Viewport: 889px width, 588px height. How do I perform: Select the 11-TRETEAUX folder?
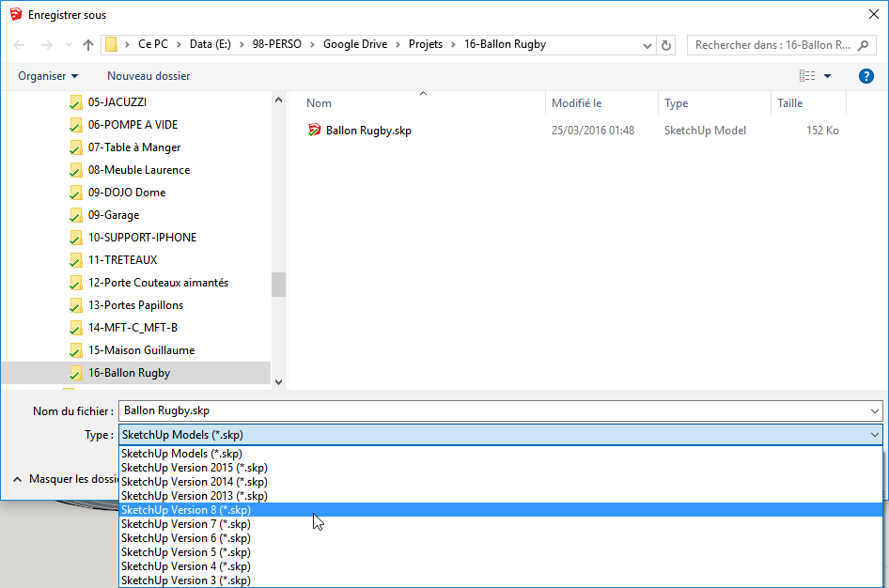(x=122, y=260)
